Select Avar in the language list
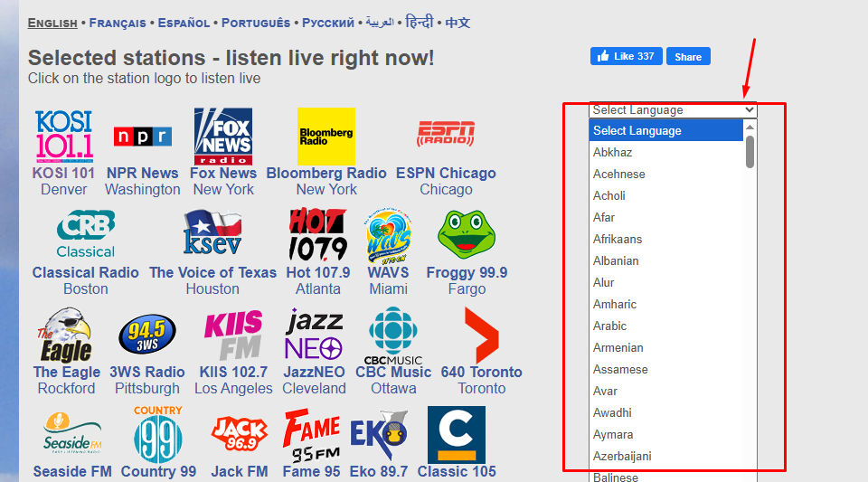Image resolution: width=868 pixels, height=482 pixels. [666, 391]
